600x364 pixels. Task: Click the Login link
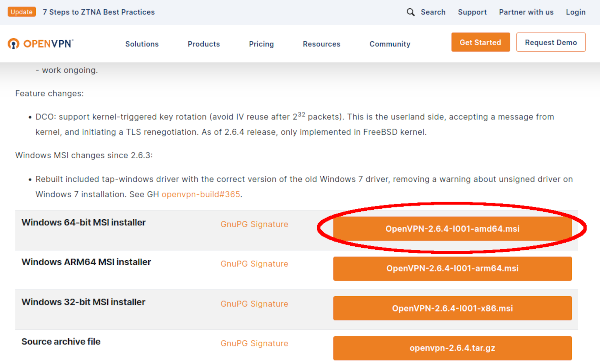[x=576, y=12]
